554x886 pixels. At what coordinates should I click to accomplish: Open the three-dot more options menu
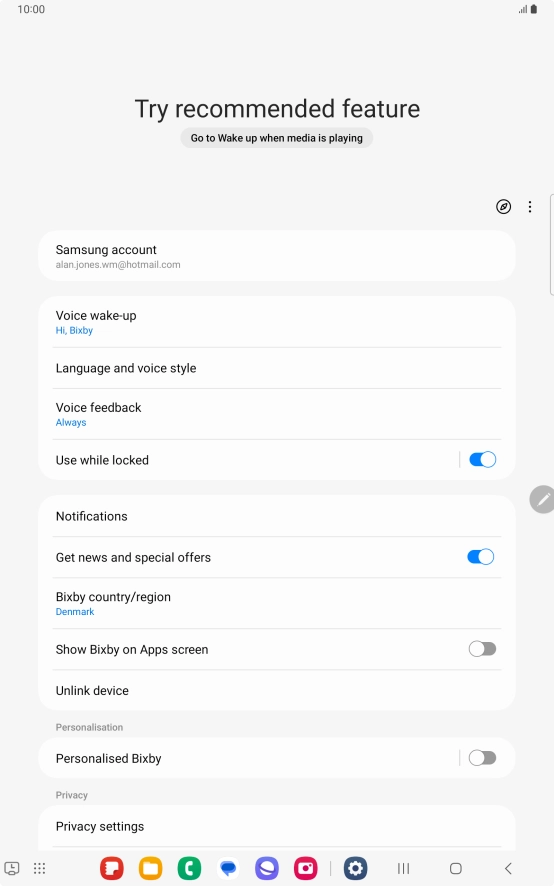530,207
